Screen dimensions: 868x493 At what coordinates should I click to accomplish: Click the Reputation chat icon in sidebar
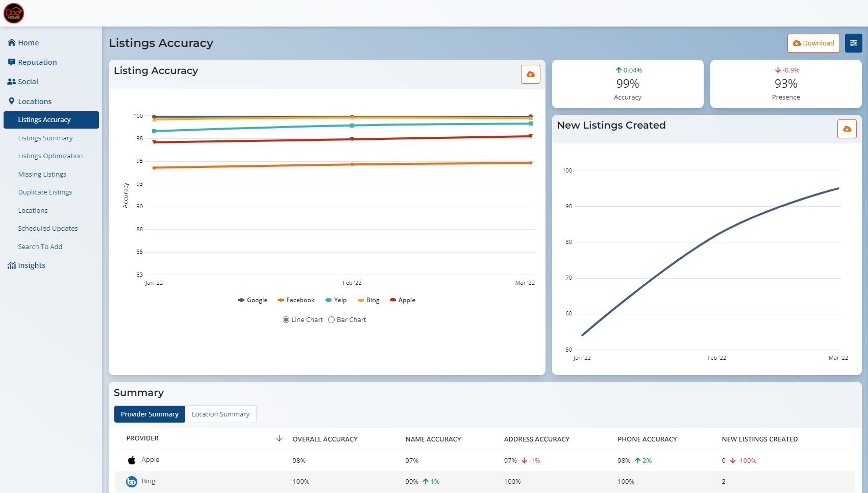point(11,62)
